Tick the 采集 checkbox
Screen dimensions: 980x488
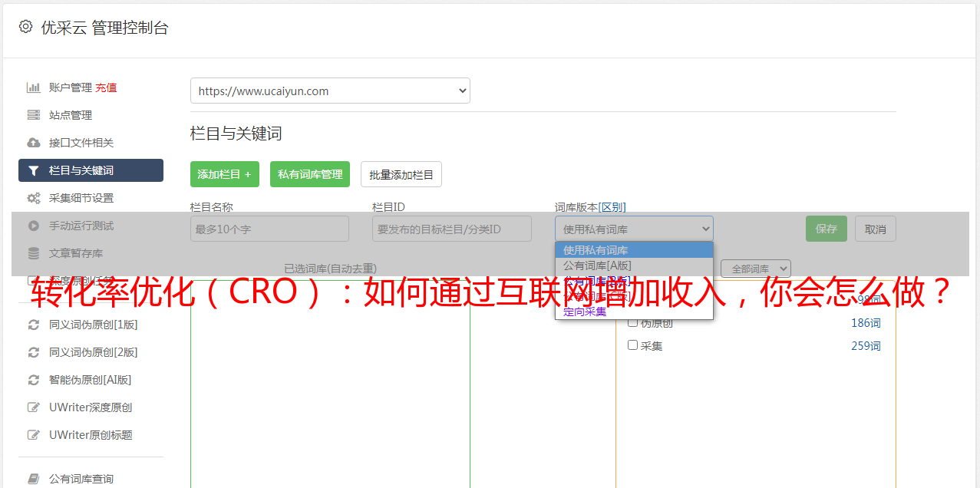click(633, 345)
